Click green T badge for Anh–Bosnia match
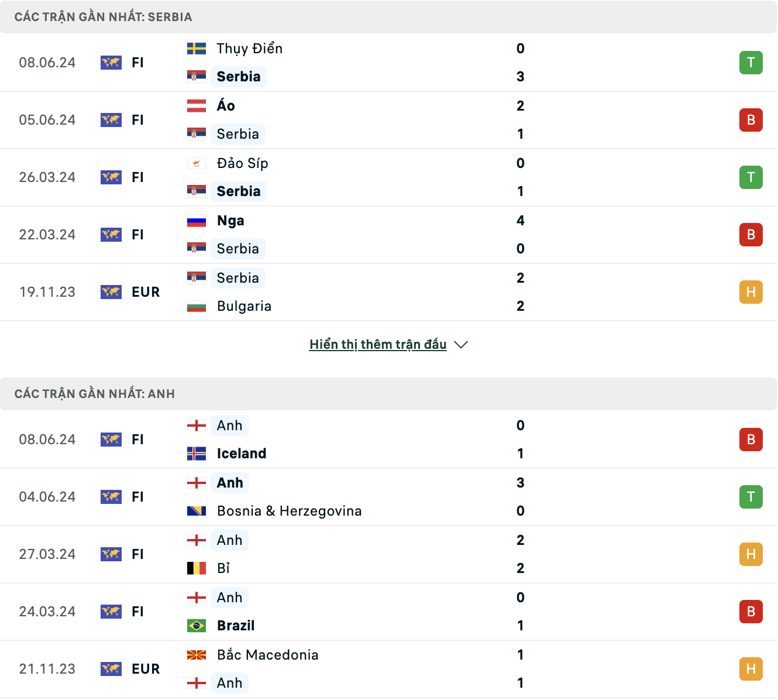This screenshot has width=778, height=700. (x=751, y=497)
